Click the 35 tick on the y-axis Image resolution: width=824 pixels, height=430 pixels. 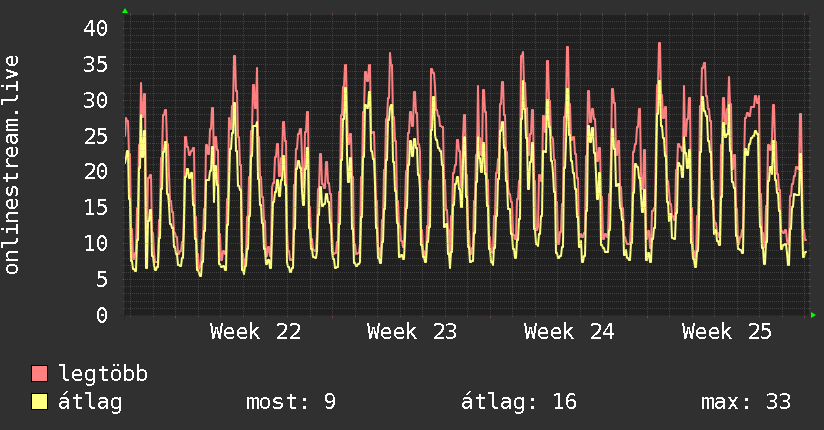tap(96, 64)
